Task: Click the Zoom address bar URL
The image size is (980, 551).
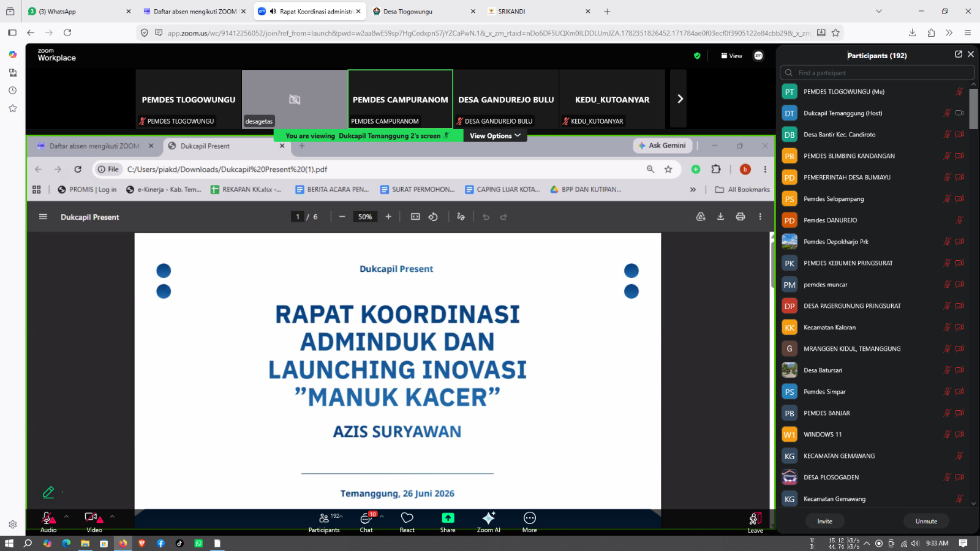Action: [489, 32]
